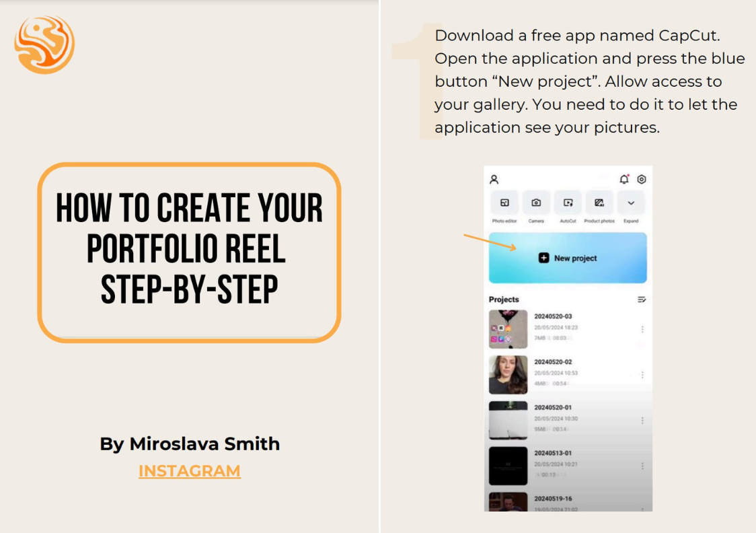
Task: Select the Photo editor tool
Action: (504, 203)
